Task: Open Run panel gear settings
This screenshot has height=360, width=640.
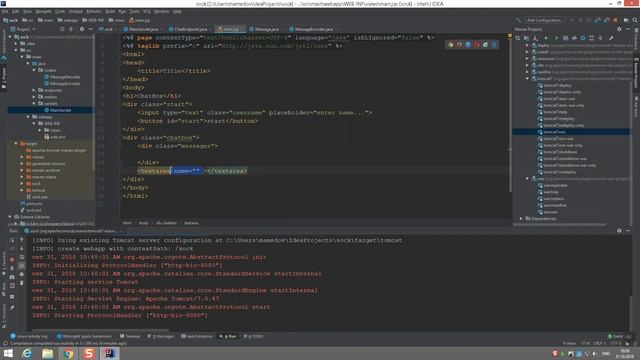Action: coord(619,231)
